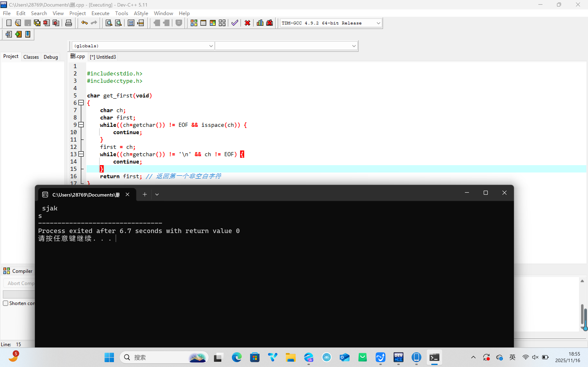Image resolution: width=588 pixels, height=367 pixels.
Task: Open the Execute menu
Action: (100, 13)
